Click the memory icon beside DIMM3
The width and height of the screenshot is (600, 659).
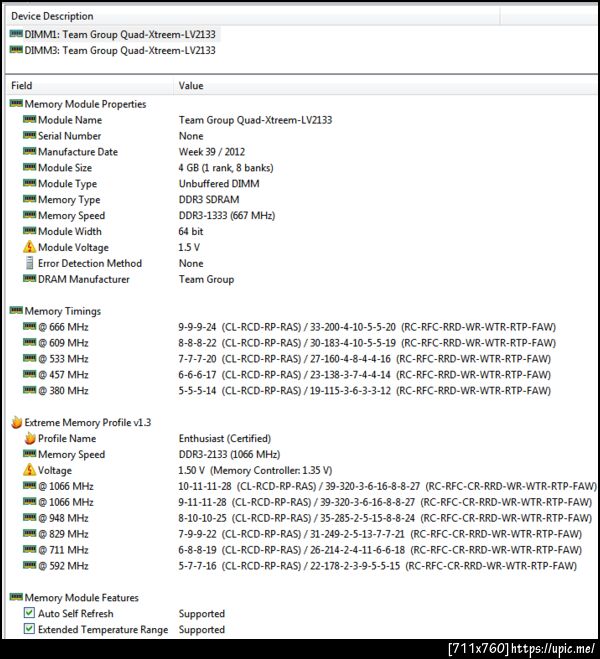pos(16,50)
